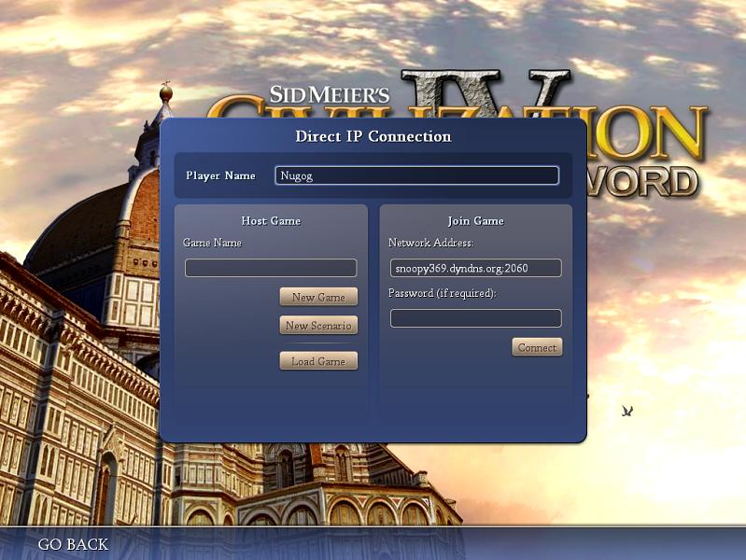This screenshot has height=560, width=746.
Task: Click the Player Name label
Action: [220, 175]
